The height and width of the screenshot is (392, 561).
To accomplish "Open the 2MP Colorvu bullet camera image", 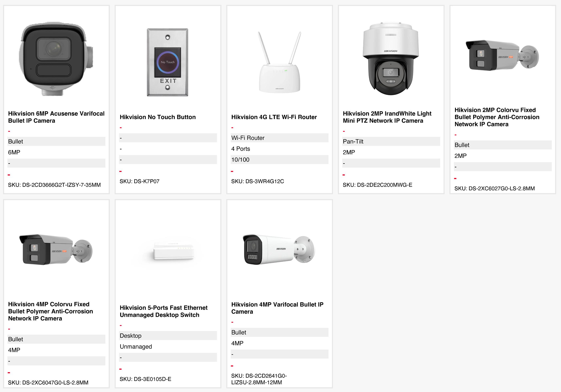I will (502, 55).
